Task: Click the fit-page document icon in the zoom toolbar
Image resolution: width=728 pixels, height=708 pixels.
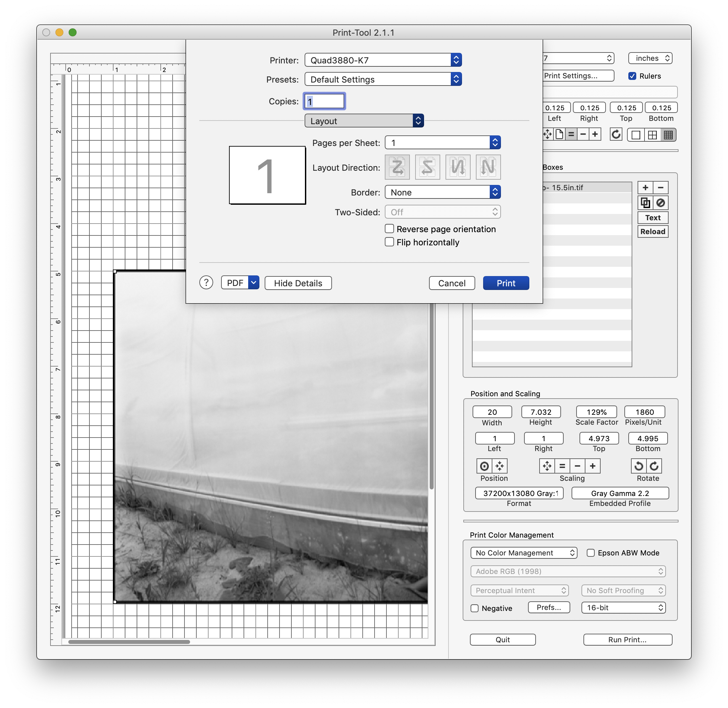Action: coord(559,134)
